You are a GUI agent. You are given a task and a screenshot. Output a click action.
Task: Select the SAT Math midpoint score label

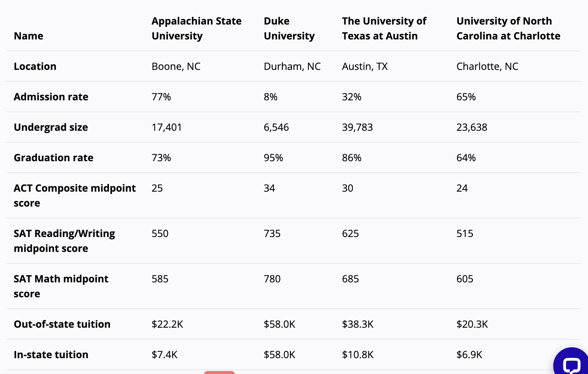[61, 286]
